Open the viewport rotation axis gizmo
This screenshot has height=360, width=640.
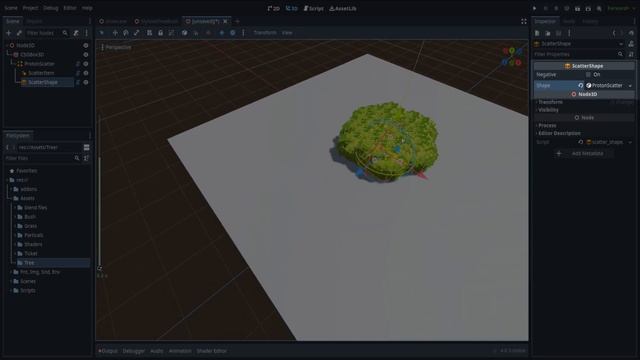point(512,57)
